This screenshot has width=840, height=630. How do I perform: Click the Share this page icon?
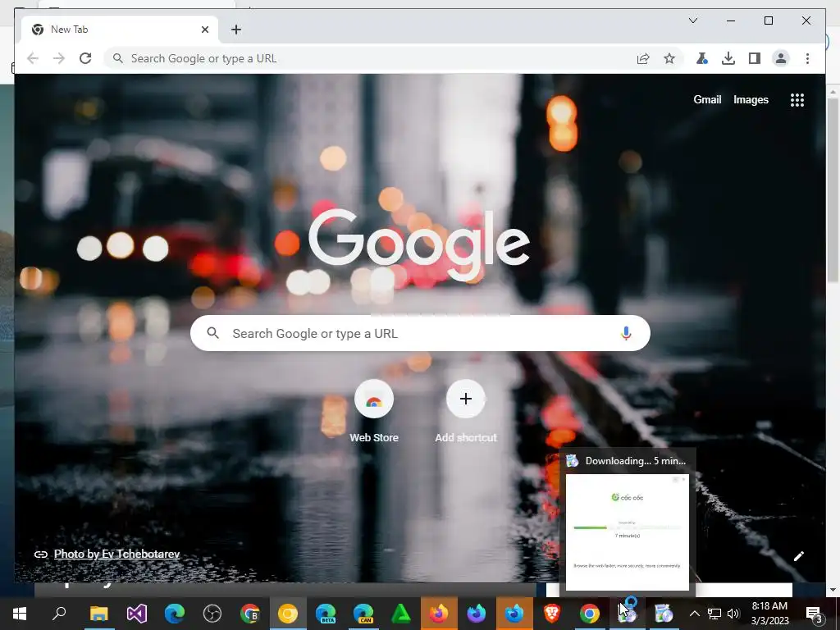[643, 58]
